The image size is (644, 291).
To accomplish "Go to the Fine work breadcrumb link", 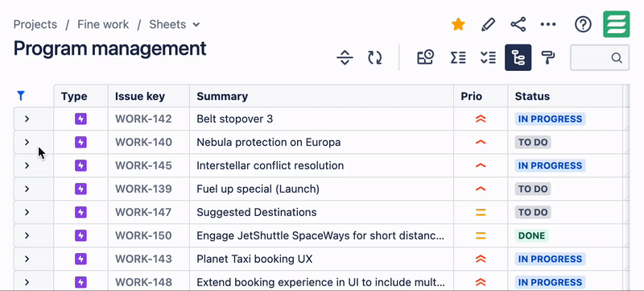I will tap(103, 25).
